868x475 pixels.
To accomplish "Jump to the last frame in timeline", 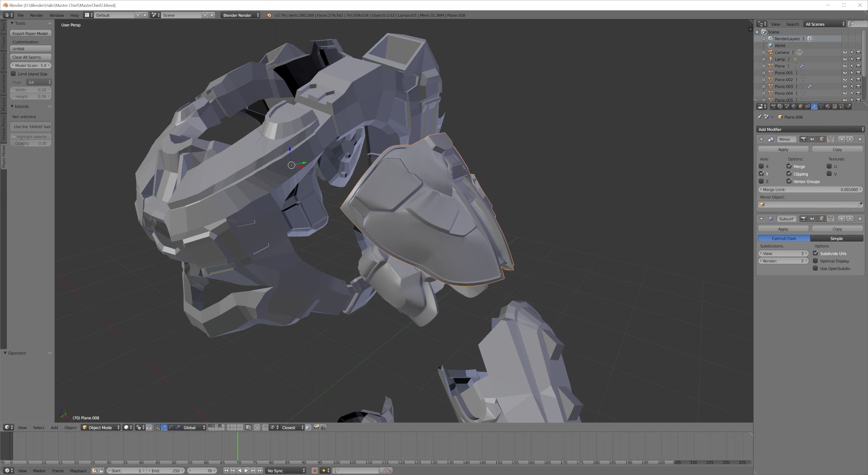I will [260, 471].
